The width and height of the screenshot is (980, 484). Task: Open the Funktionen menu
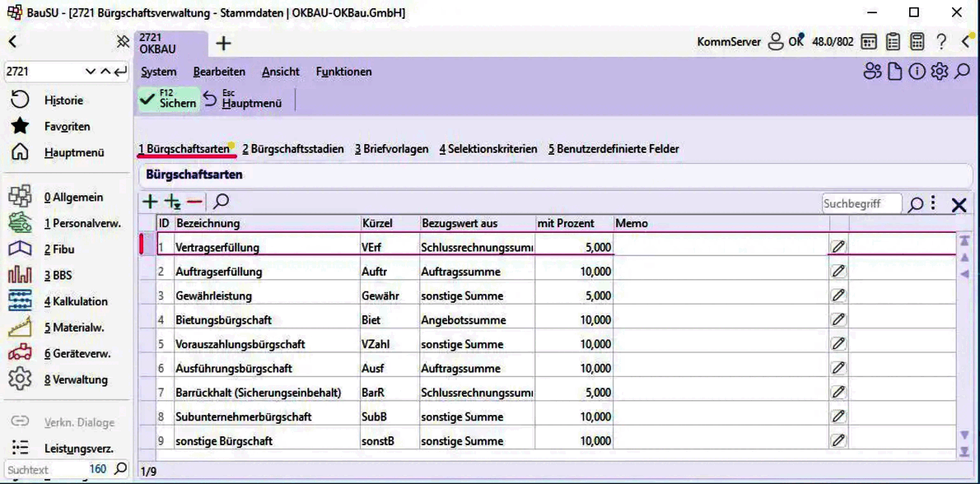[x=343, y=72]
